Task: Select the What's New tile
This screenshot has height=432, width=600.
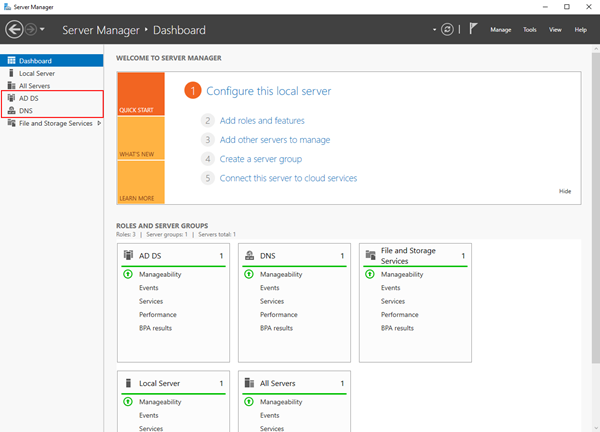Action: [141, 138]
